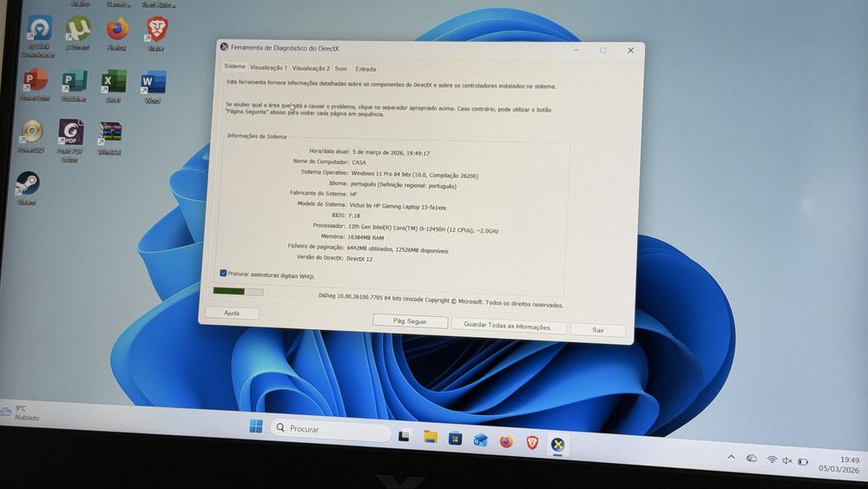Open the Som tab

341,69
